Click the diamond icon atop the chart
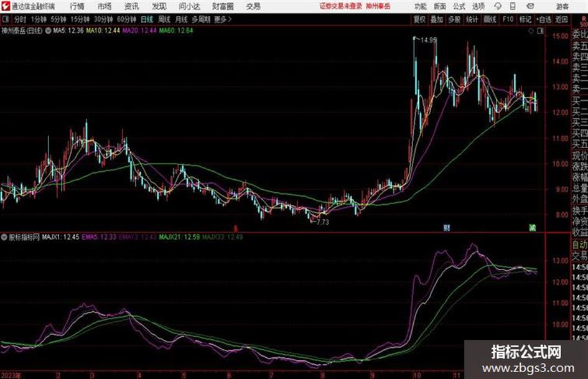 (x=531, y=31)
